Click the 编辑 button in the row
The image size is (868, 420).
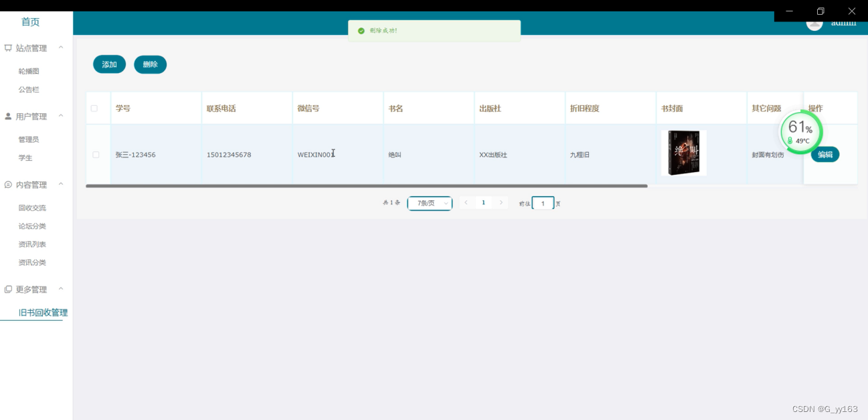click(825, 155)
